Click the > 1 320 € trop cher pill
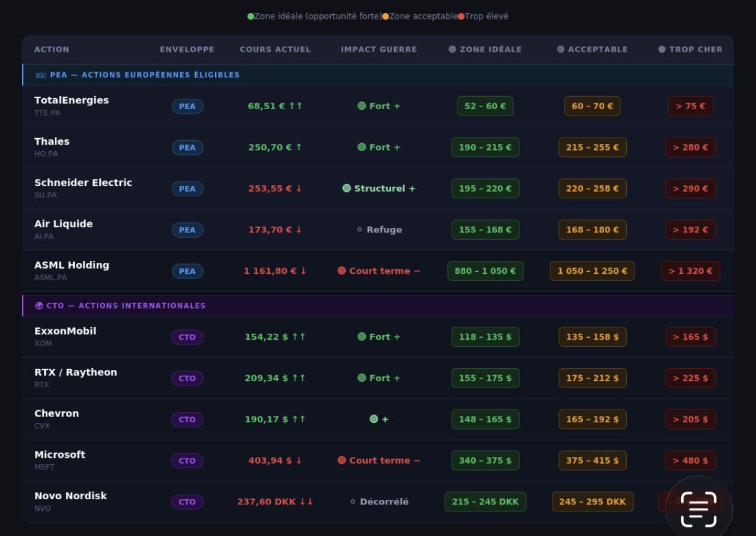Image resolution: width=756 pixels, height=536 pixels. click(x=690, y=271)
